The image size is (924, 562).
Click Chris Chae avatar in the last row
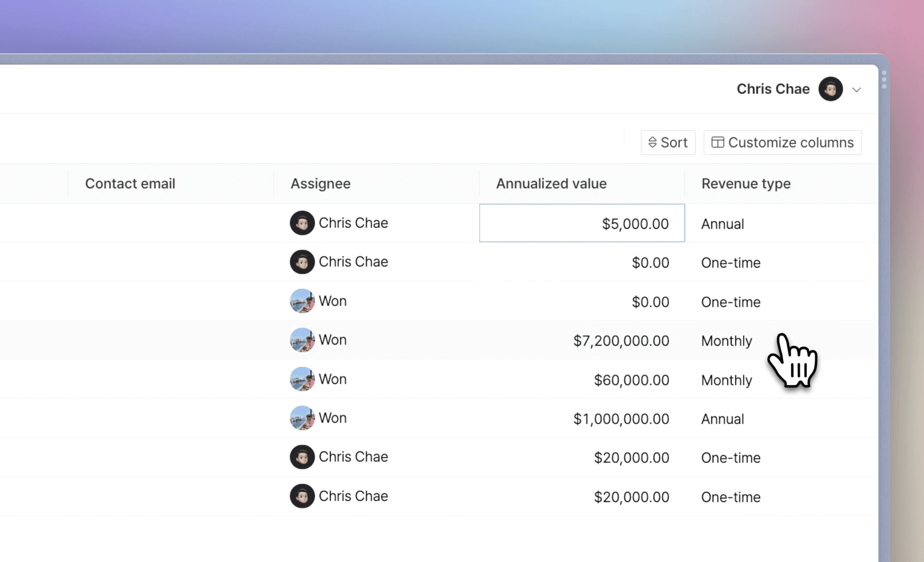coord(302,496)
